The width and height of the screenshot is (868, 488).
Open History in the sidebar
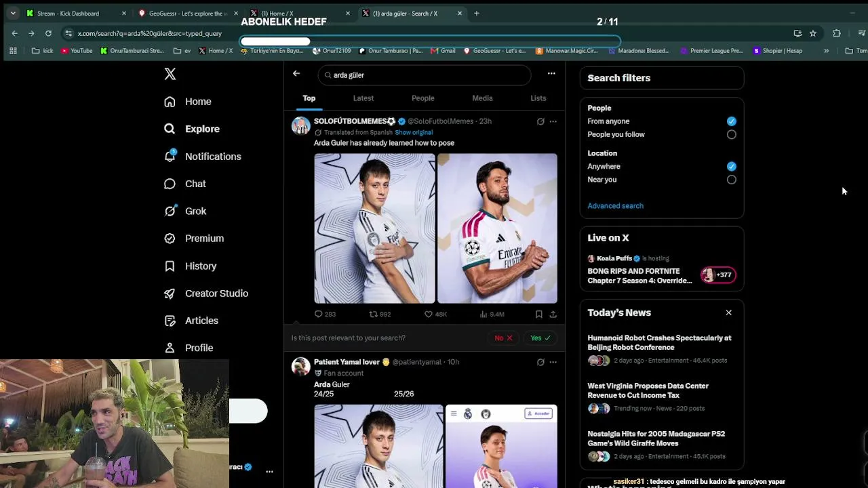pos(191,266)
